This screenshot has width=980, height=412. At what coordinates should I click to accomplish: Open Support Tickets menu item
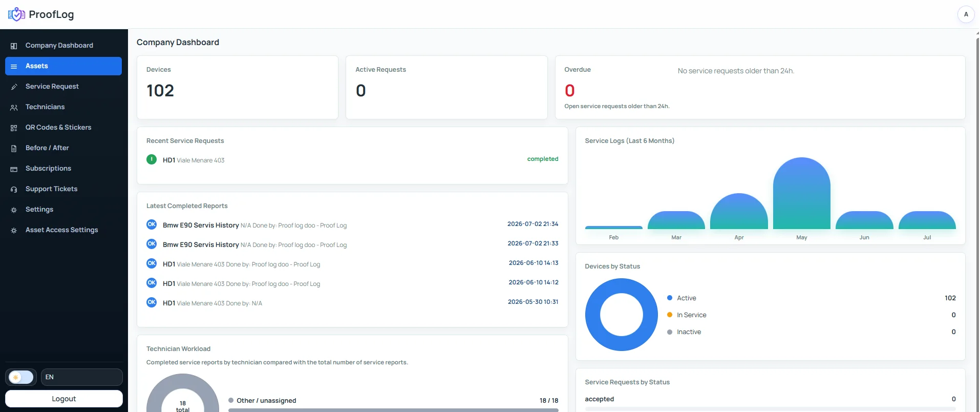pos(63,189)
